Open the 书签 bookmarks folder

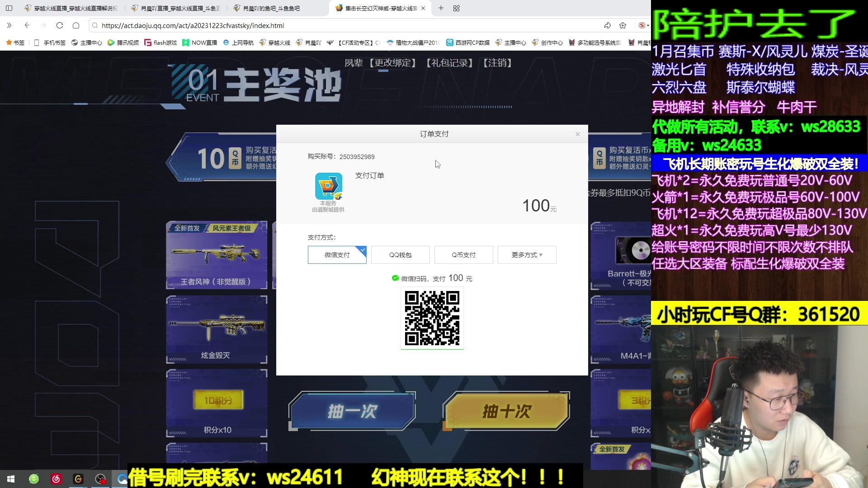click(x=15, y=42)
